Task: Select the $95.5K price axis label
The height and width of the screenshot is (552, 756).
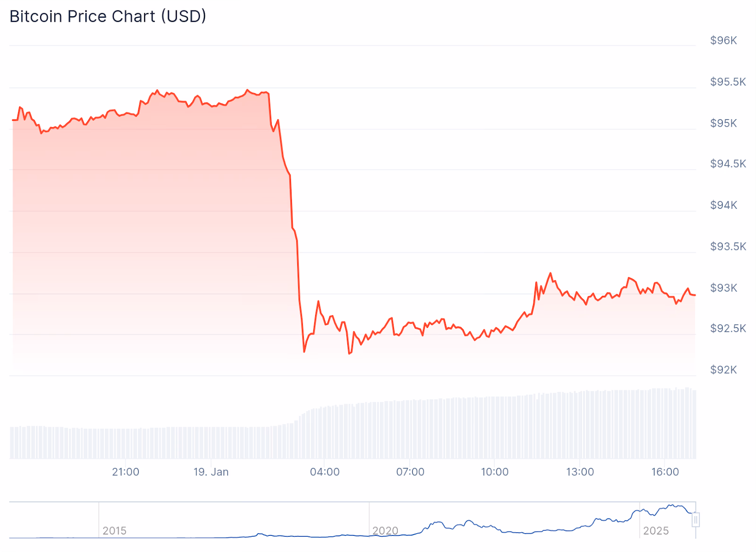Action: click(x=728, y=82)
